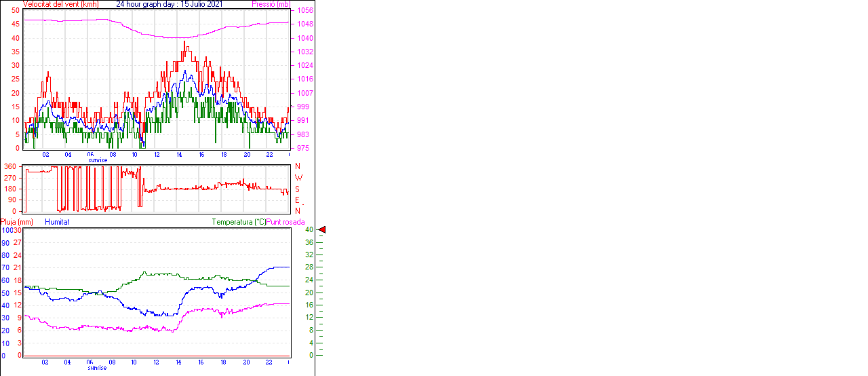Image resolution: width=868 pixels, height=376 pixels.
Task: Click the 1056 value on pressure scale
Action: pyautogui.click(x=304, y=11)
